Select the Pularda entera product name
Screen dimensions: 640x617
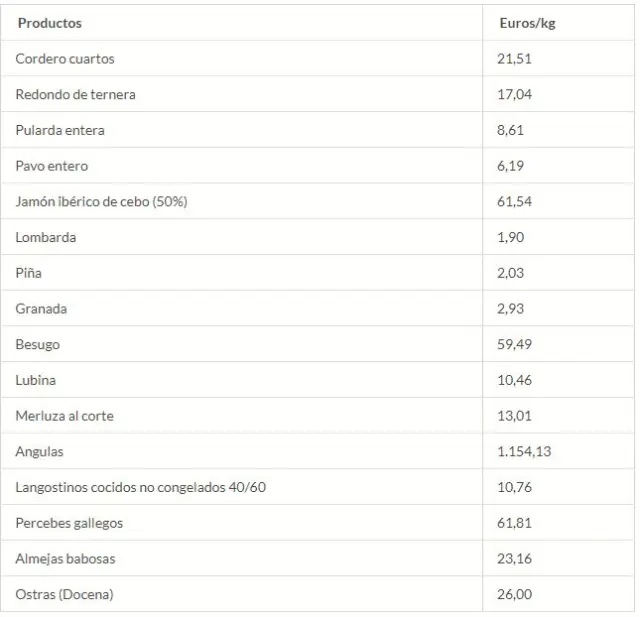coord(60,130)
